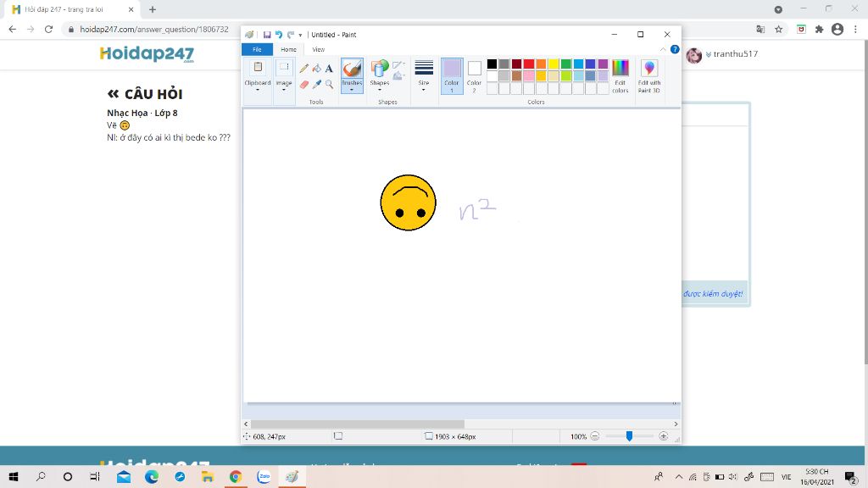Click the zoom in plus button in Paint

click(663, 436)
